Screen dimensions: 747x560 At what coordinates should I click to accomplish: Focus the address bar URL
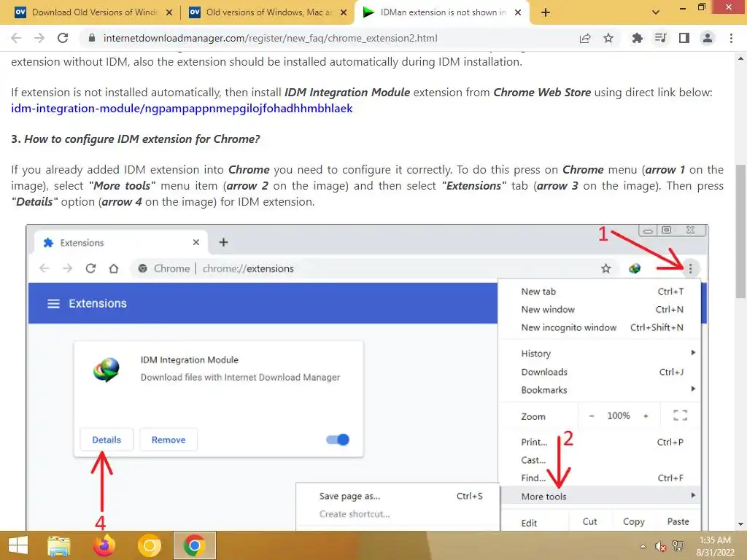click(x=270, y=38)
